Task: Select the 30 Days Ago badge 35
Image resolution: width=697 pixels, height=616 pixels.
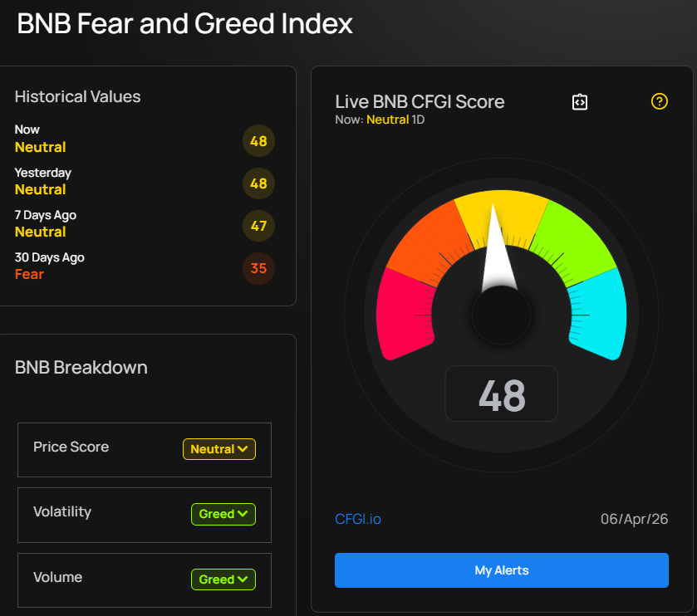Action: point(258,268)
